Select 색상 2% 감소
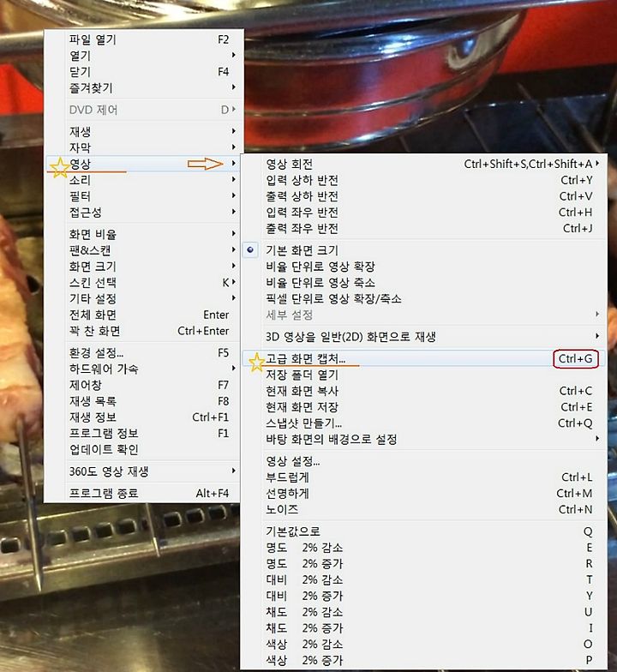 pos(423,645)
